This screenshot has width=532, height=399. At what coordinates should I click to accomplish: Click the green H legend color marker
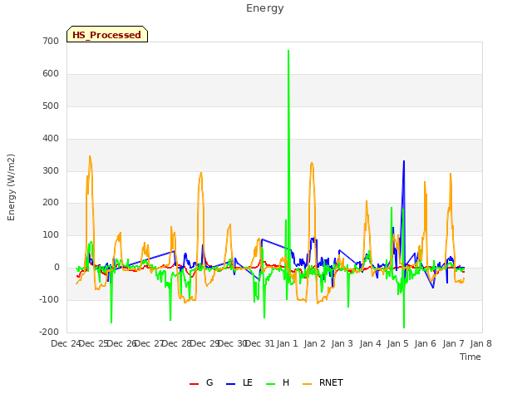point(271,384)
